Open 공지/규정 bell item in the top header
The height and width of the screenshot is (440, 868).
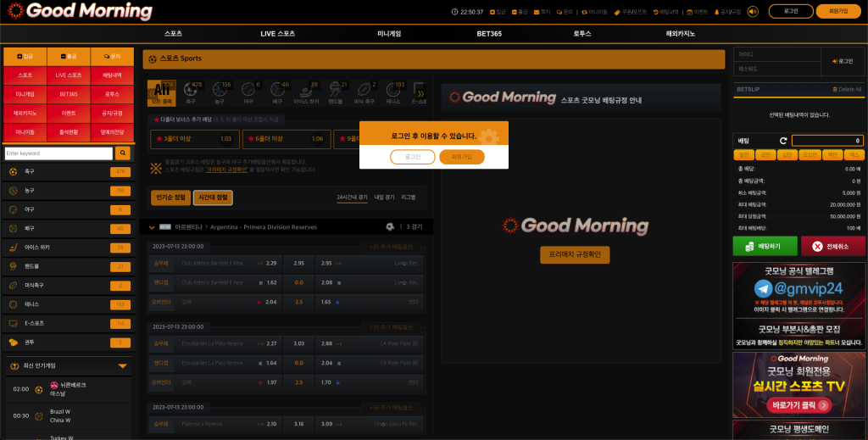(x=726, y=12)
